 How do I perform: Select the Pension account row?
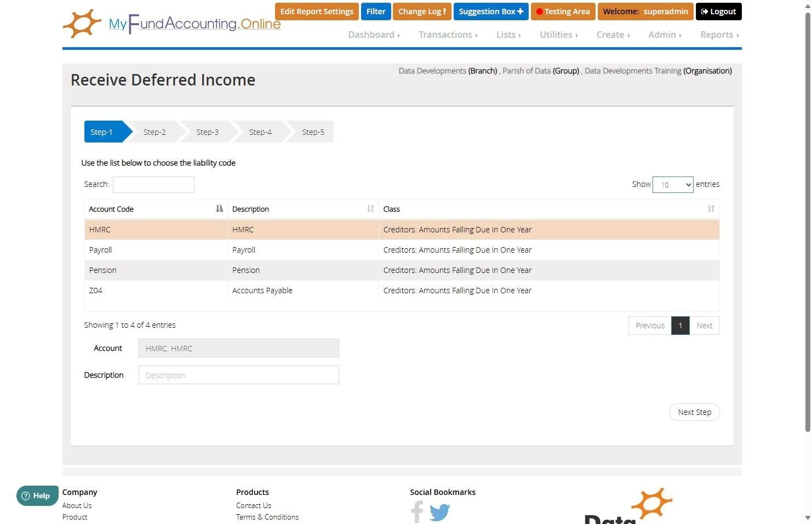402,270
